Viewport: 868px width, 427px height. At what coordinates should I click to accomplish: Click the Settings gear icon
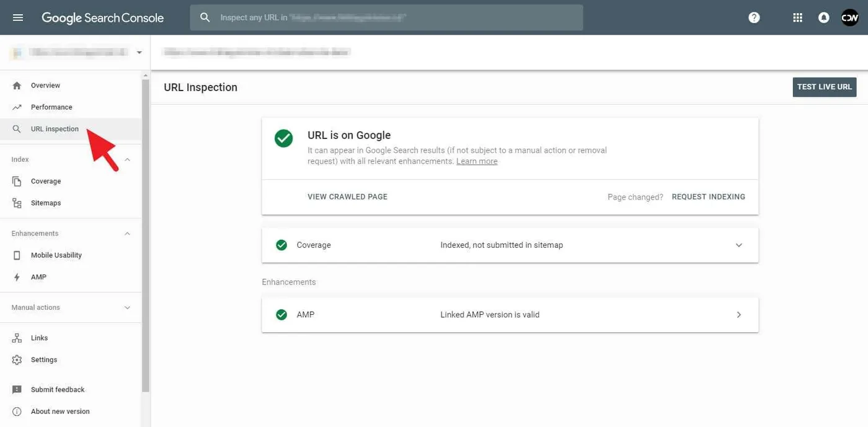click(17, 360)
